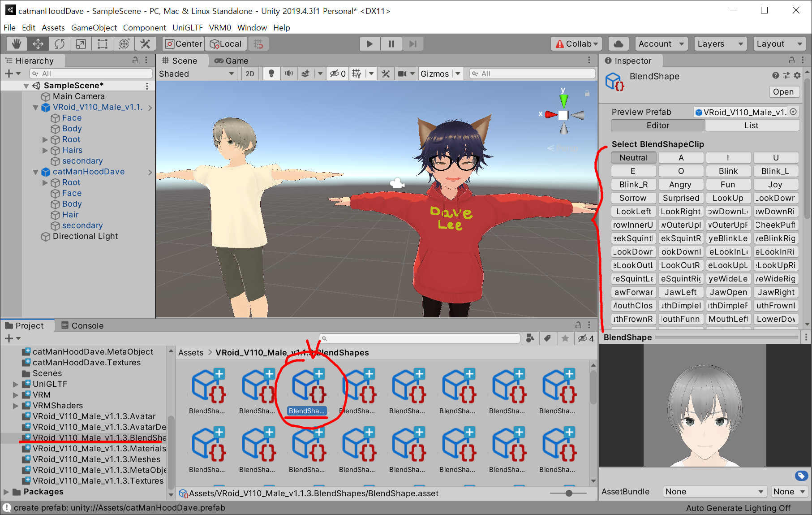
Task: Select the combined Transform tool
Action: [124, 44]
